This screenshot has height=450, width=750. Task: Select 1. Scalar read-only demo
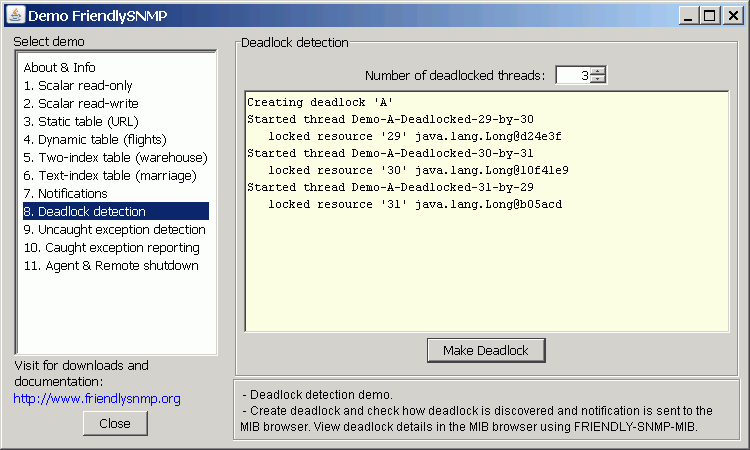tap(78, 86)
